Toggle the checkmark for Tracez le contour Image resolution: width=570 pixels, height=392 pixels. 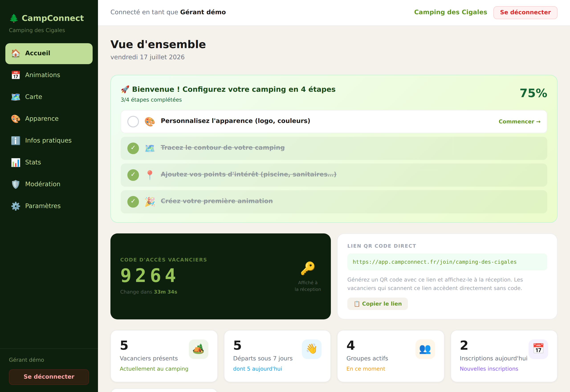click(133, 148)
